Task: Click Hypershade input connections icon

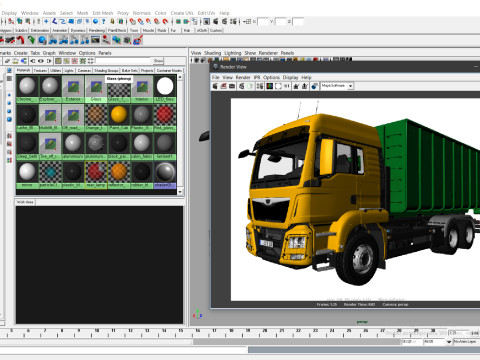Action: pos(33,61)
